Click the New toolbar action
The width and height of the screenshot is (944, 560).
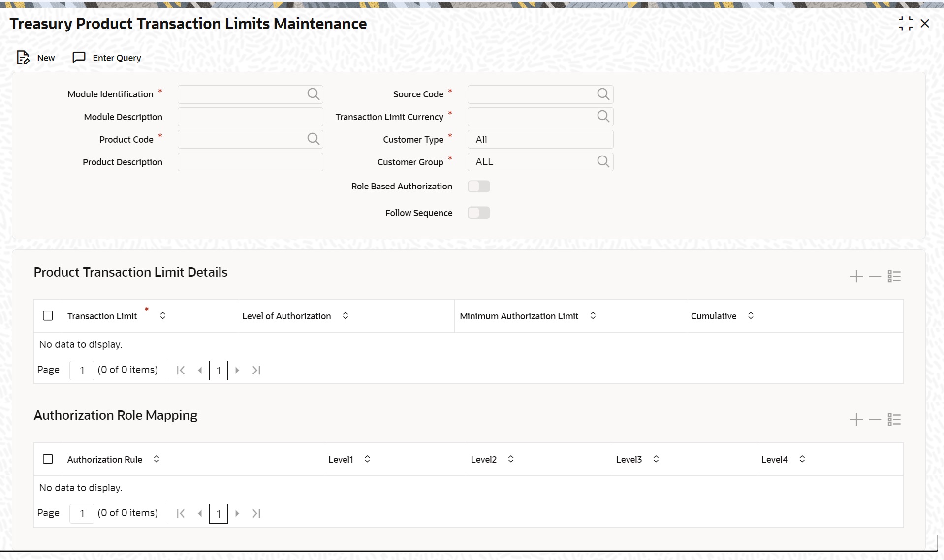(35, 57)
